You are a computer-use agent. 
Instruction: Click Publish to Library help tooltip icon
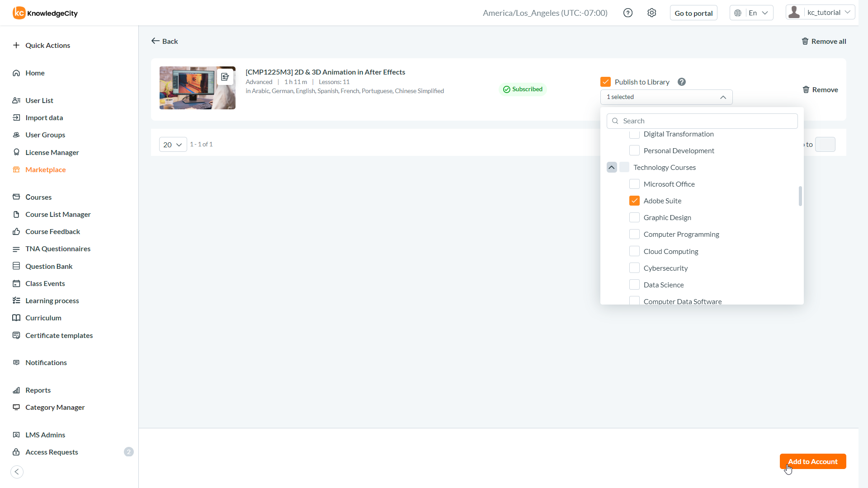tap(682, 82)
